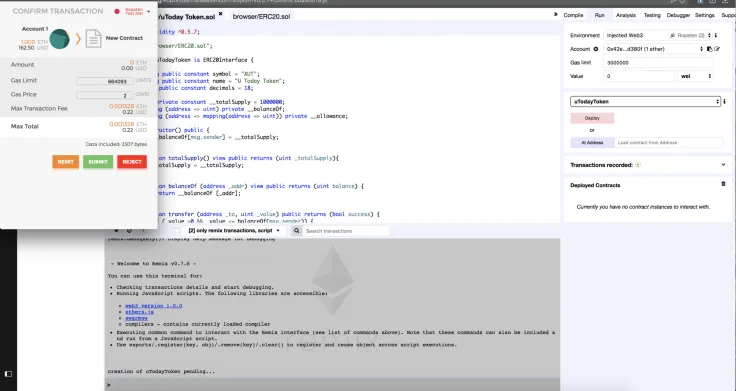Open the only remix transactions, script dropdown

coord(234,231)
